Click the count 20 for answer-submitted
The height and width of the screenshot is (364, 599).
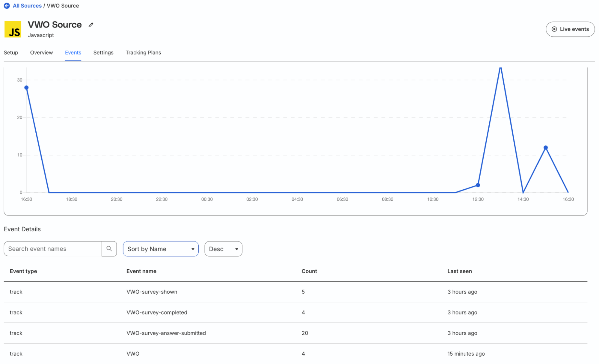305,333
